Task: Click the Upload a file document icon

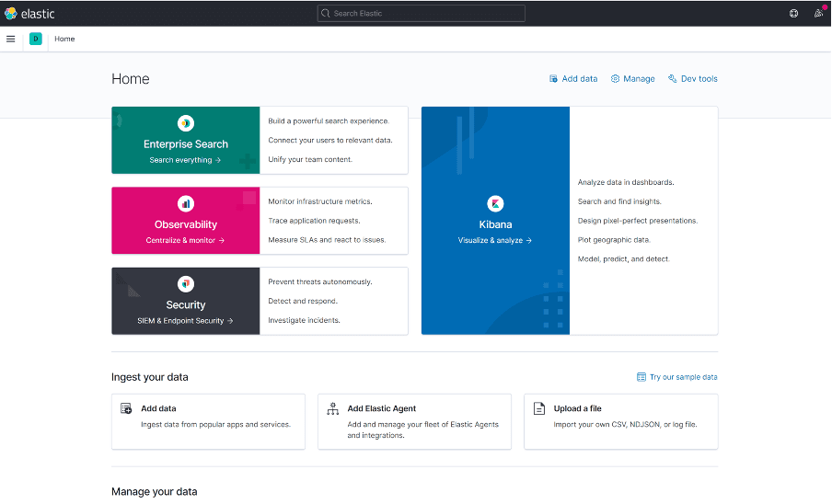Action: 539,408
